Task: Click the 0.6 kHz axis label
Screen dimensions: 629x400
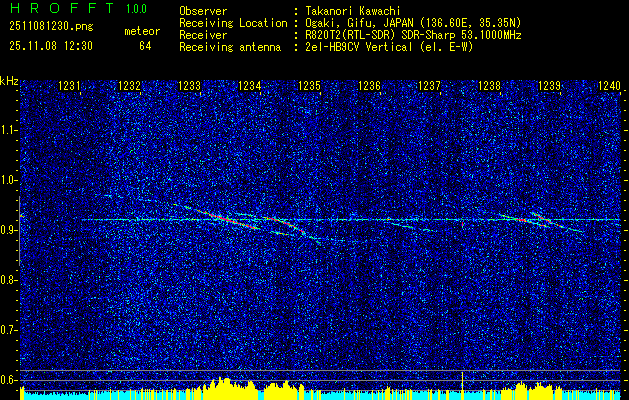Action: 8,380
